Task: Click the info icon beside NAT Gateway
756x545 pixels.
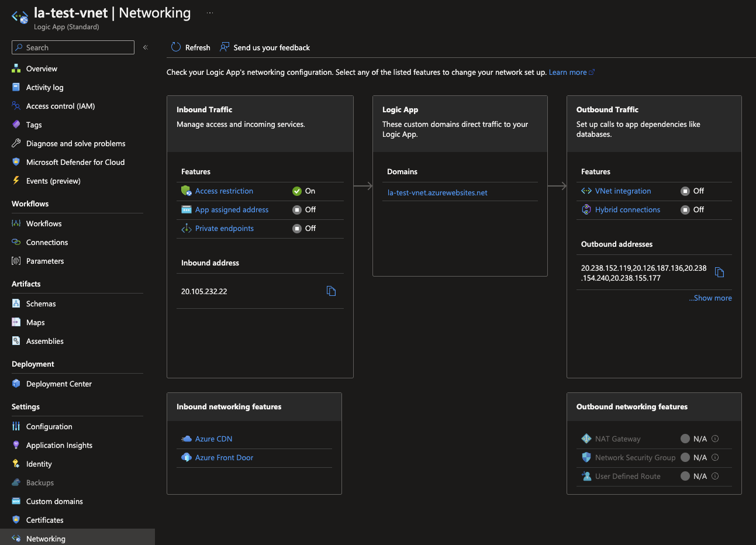Action: pos(715,439)
